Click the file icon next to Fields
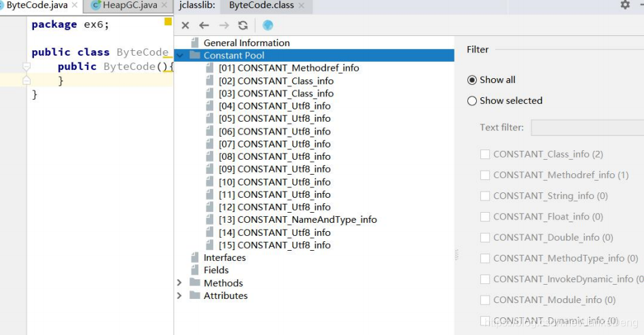Screen dimensions: 644x335 pos(195,270)
